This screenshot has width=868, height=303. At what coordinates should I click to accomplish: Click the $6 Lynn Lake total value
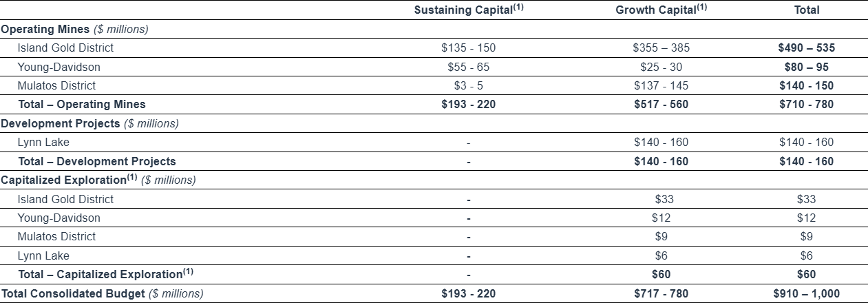(x=806, y=255)
